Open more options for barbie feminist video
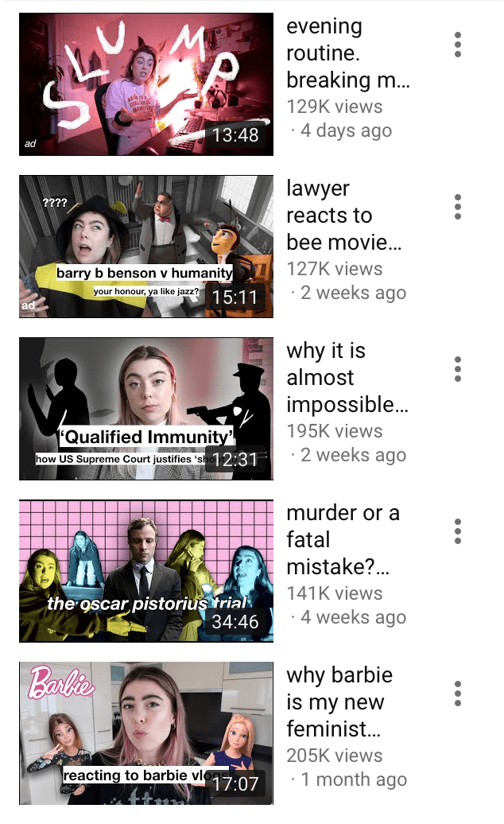Image resolution: width=504 pixels, height=824 pixels. pyautogui.click(x=458, y=694)
